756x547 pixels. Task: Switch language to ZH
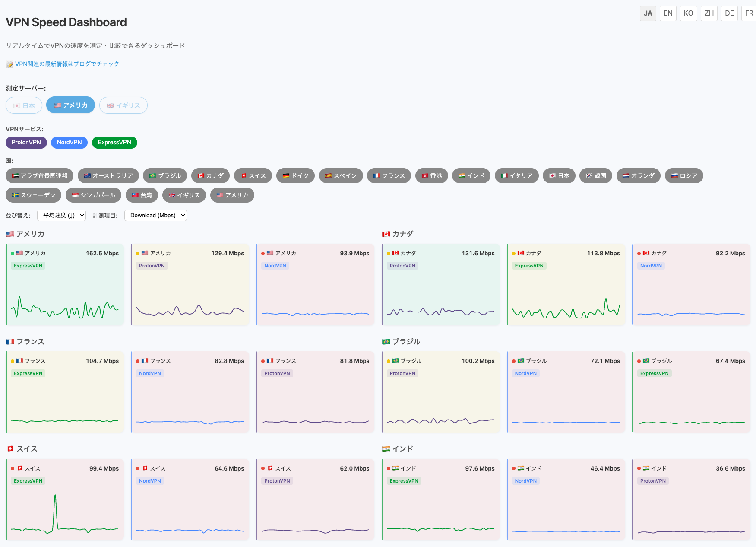709,13
